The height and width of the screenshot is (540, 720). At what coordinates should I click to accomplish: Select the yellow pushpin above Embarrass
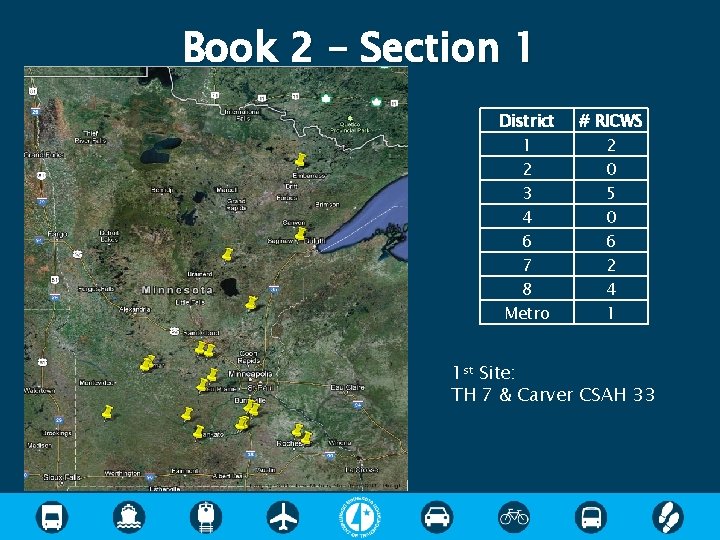point(300,160)
